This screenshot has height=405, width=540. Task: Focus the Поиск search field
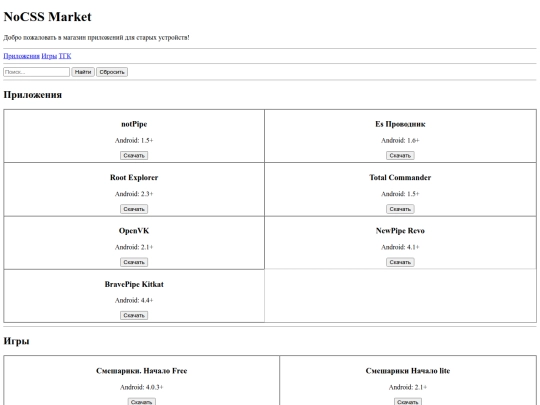tap(37, 72)
